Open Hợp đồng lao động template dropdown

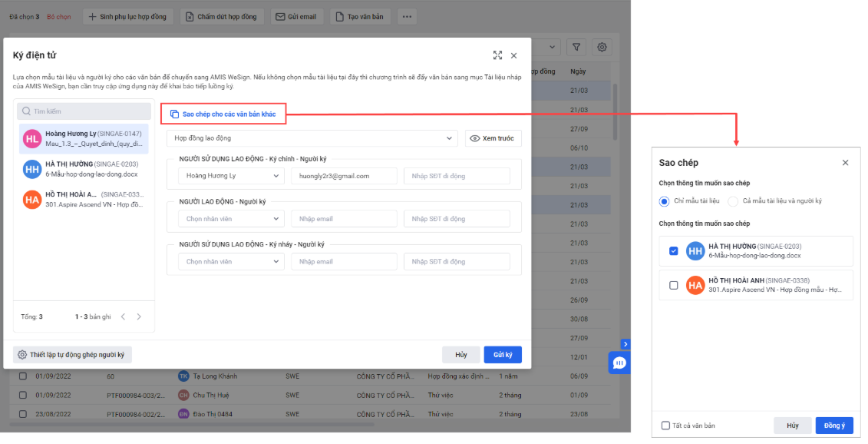click(312, 138)
